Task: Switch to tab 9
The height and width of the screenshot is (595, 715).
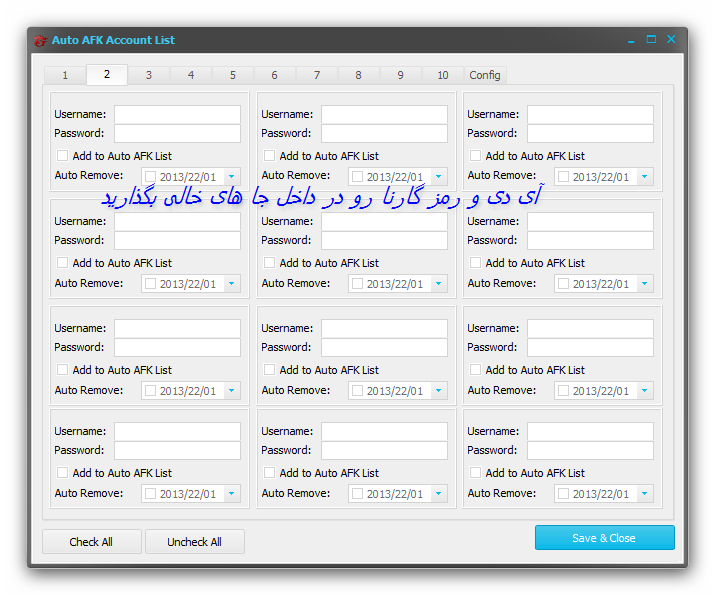Action: [x=400, y=75]
